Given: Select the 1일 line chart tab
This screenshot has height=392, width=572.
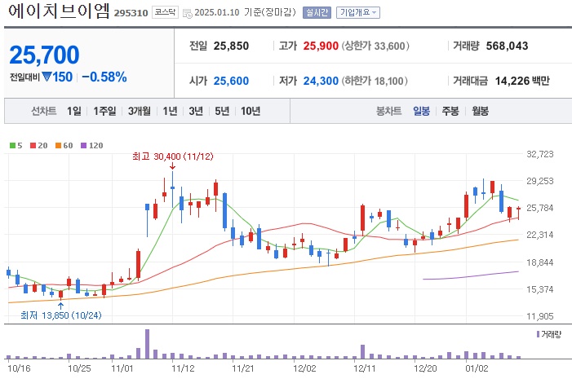Looking at the screenshot, I should (74, 111).
